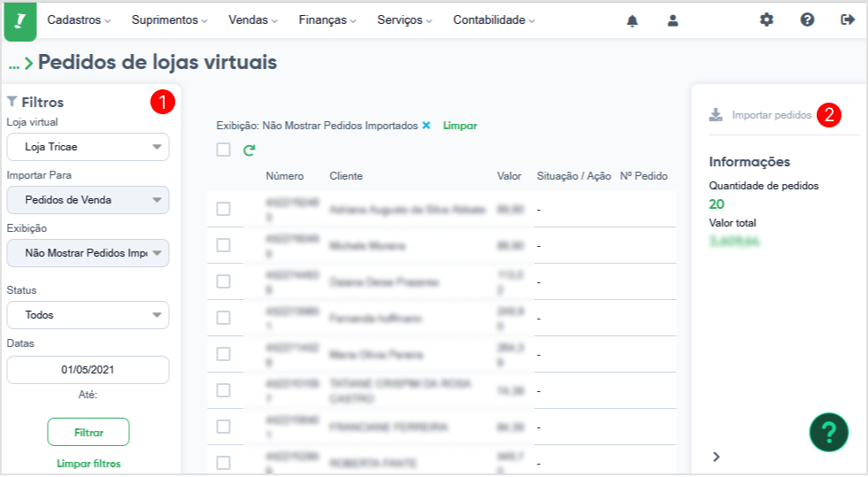The width and height of the screenshot is (868, 477).
Task: Open help question mark in top bar
Action: click(807, 20)
